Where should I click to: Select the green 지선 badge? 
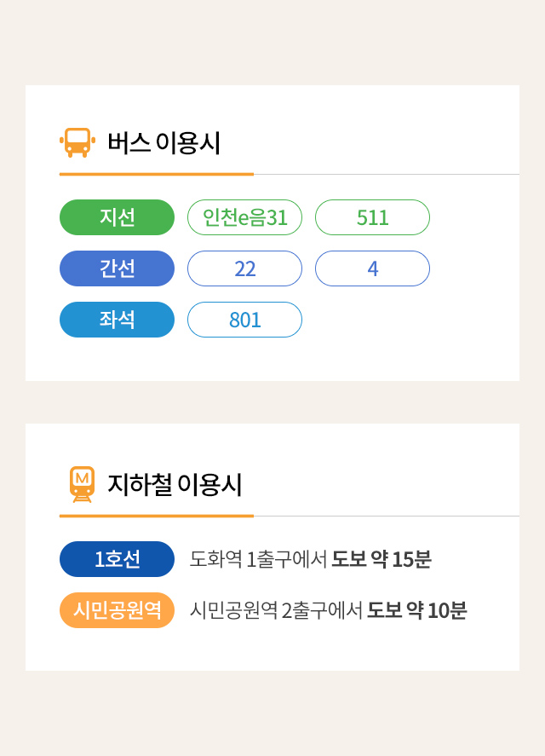[x=117, y=217]
